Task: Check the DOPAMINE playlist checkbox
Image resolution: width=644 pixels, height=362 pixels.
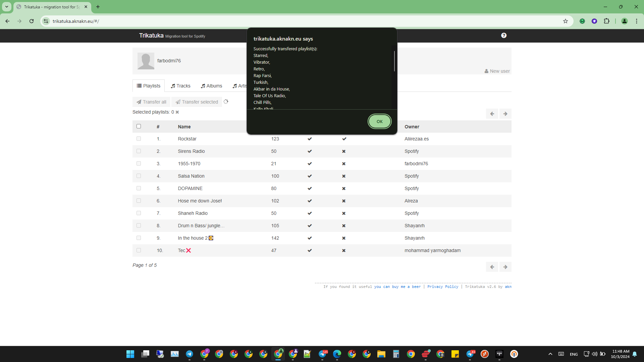Action: [x=139, y=188]
